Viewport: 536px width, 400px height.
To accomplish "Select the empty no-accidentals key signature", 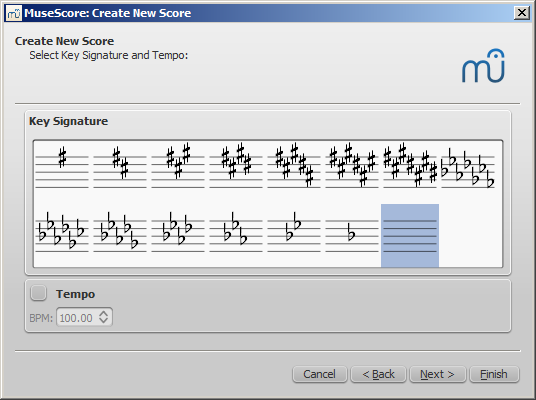I will click(410, 235).
